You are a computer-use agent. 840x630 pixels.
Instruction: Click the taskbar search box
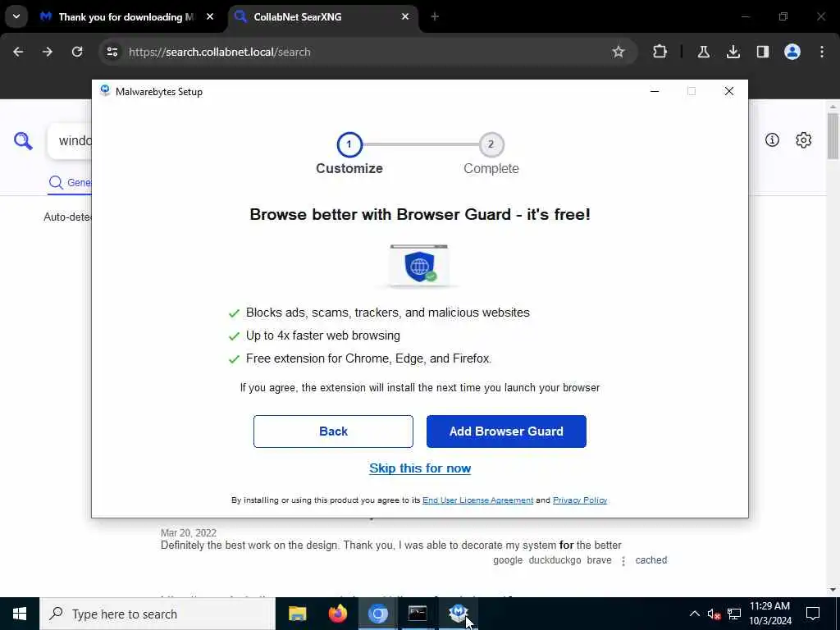click(157, 614)
